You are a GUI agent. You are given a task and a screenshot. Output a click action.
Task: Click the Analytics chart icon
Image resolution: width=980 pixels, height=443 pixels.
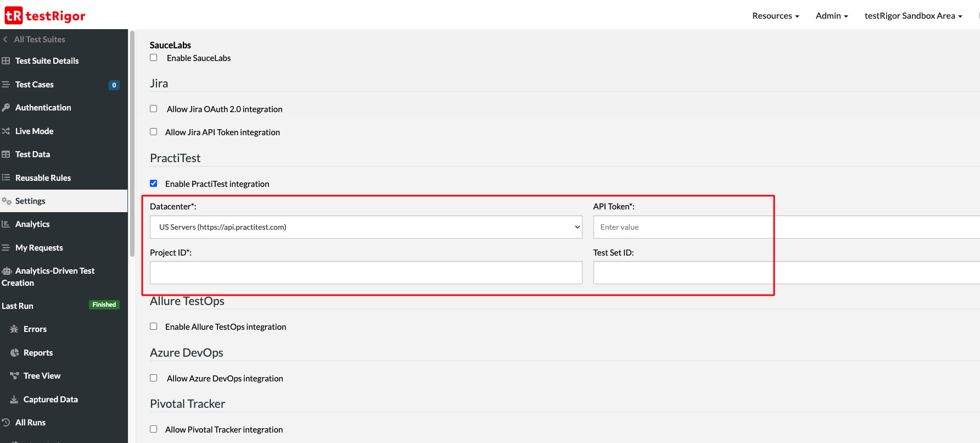6,224
